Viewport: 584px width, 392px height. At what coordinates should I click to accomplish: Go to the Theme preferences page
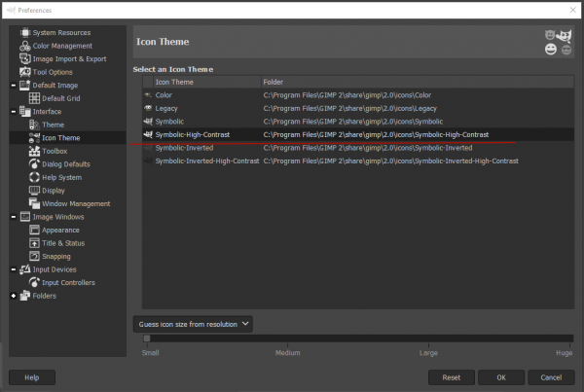pos(53,125)
